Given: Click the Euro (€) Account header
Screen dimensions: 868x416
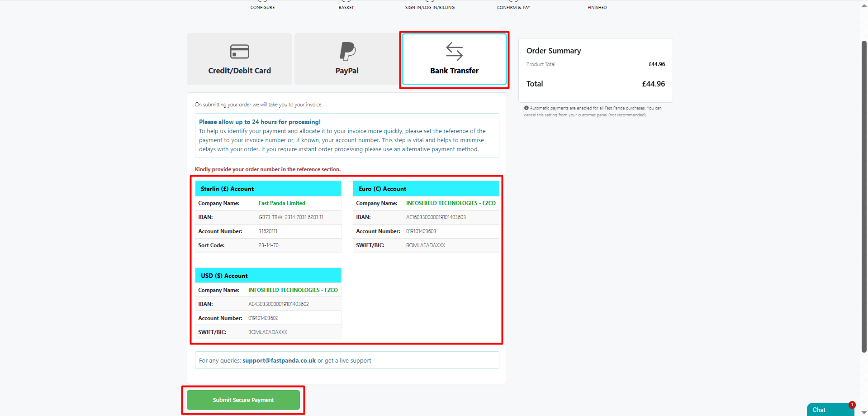Looking at the screenshot, I should [426, 189].
